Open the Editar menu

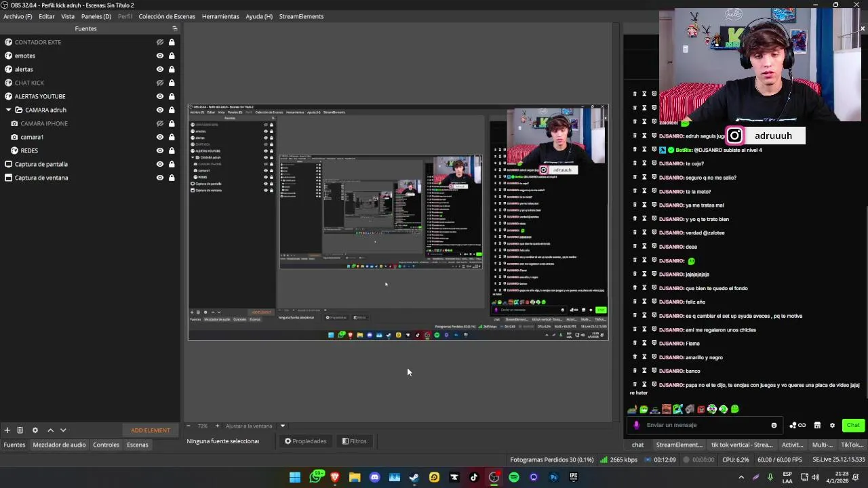pos(47,16)
